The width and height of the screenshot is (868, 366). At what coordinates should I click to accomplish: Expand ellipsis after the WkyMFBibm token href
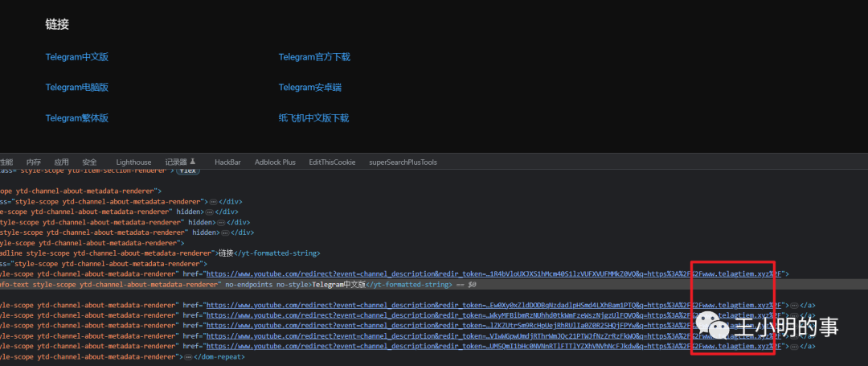coord(794,315)
